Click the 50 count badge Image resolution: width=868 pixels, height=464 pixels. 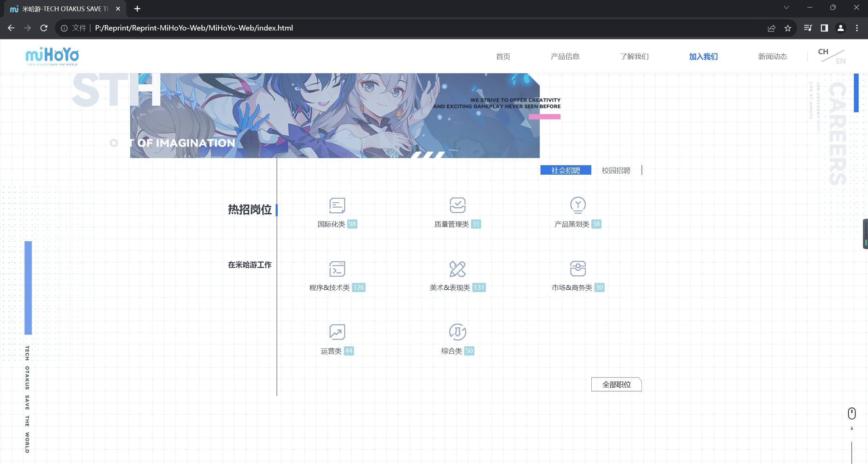pyautogui.click(x=469, y=351)
